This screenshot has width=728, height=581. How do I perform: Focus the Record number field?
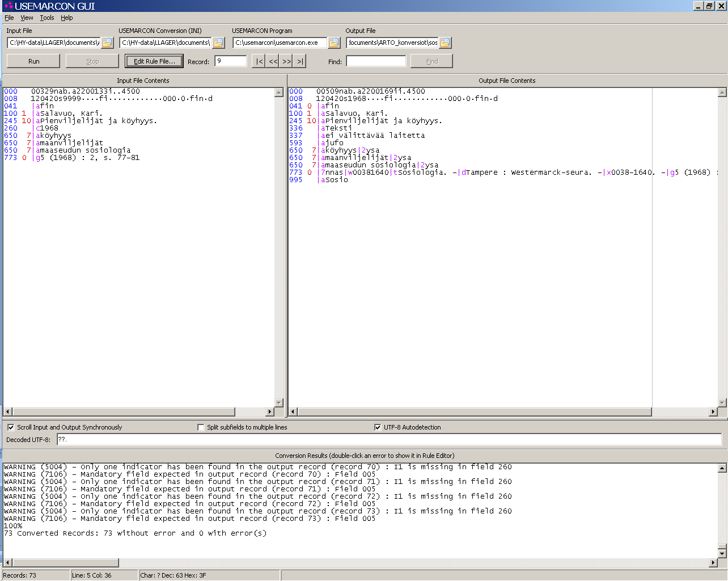click(231, 61)
